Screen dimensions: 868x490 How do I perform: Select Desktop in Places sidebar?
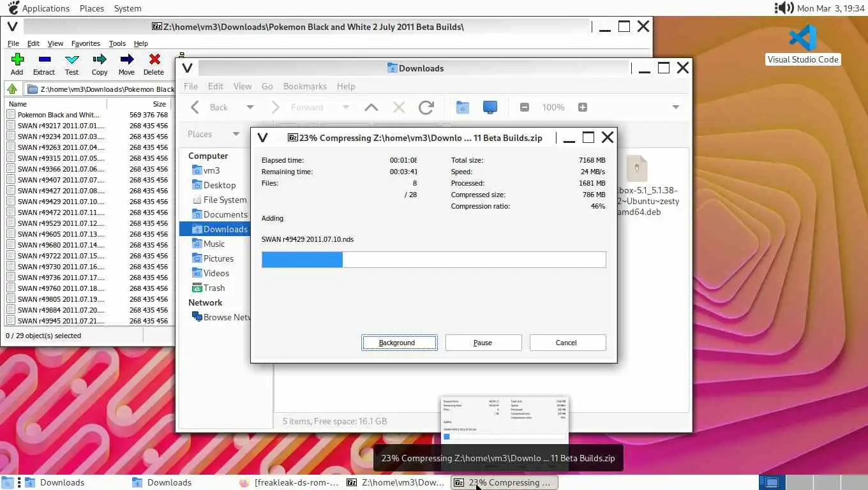pos(214,185)
